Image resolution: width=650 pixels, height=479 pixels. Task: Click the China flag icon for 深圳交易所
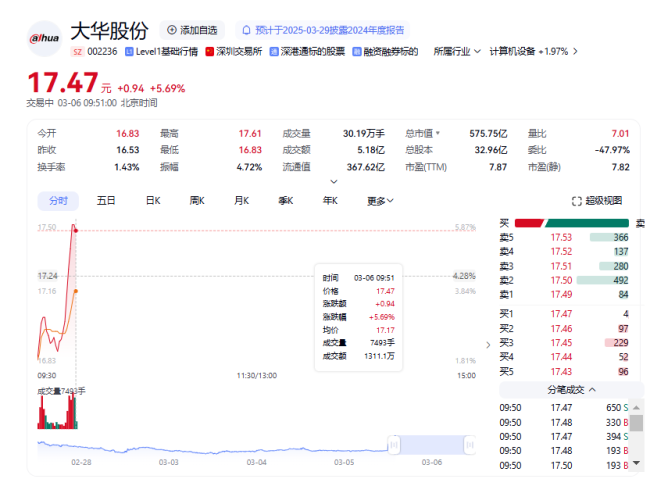(x=209, y=51)
